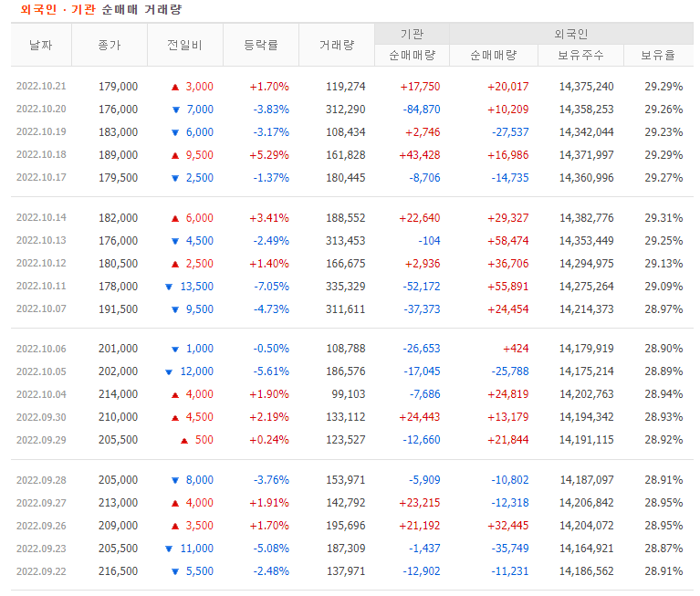700x596 pixels.
Task: Click the blue down arrow beside 12,000
Action: 169,371
